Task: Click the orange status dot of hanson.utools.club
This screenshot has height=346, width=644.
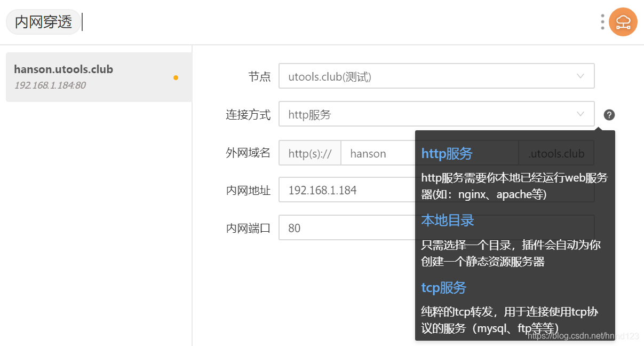Action: (x=176, y=78)
